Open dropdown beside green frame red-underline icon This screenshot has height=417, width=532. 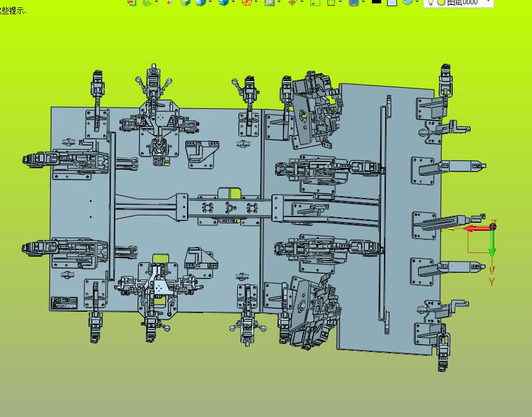pyautogui.click(x=340, y=2)
